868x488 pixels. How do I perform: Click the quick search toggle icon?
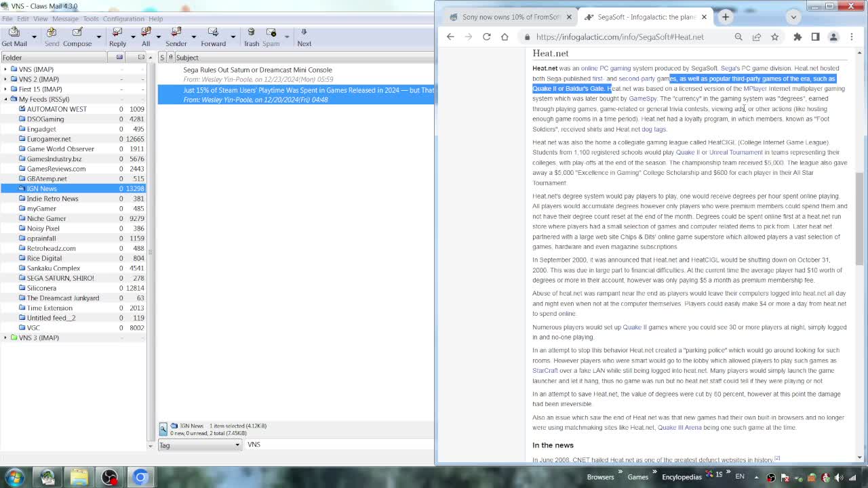(163, 428)
